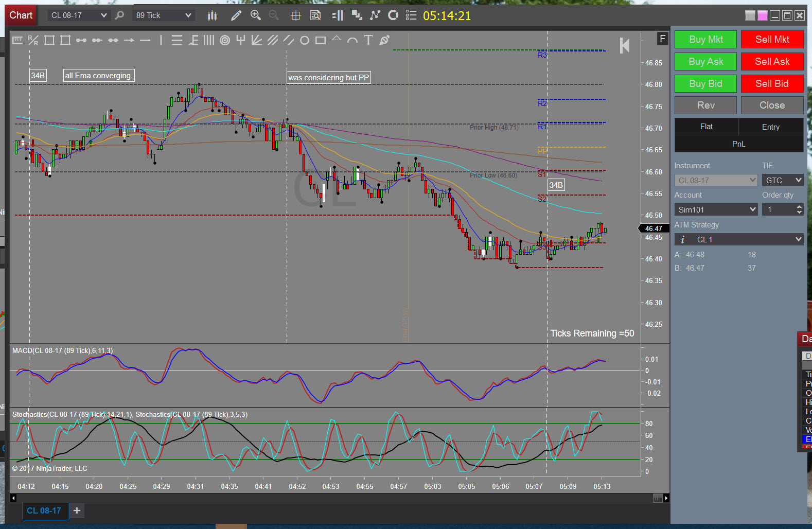The width and height of the screenshot is (812, 529).
Task: Click the Buy Bid button
Action: tap(705, 83)
